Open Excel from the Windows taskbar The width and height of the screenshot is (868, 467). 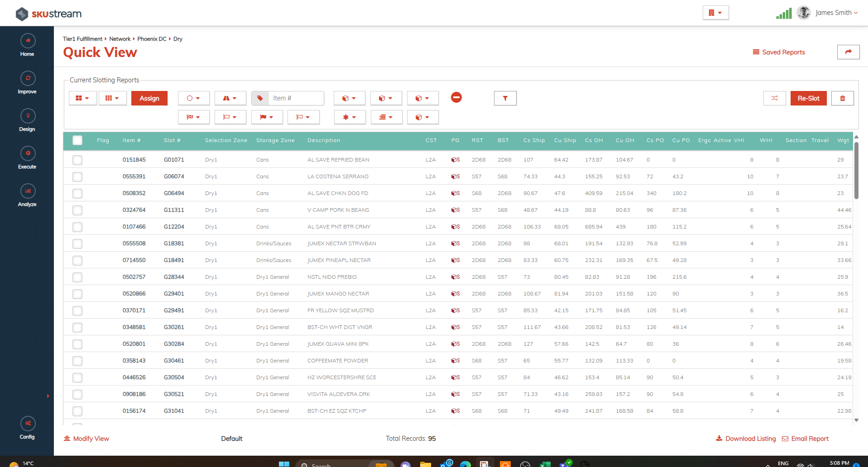545,464
